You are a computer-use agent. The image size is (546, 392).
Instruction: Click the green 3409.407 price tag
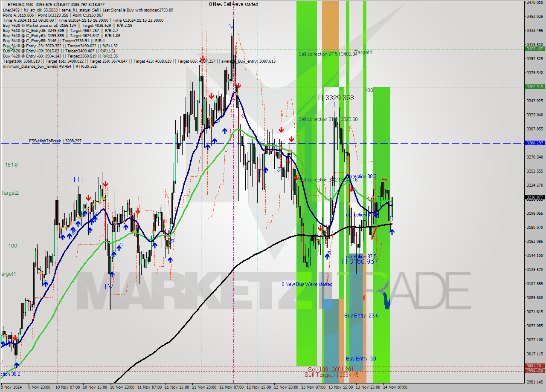pos(534,49)
